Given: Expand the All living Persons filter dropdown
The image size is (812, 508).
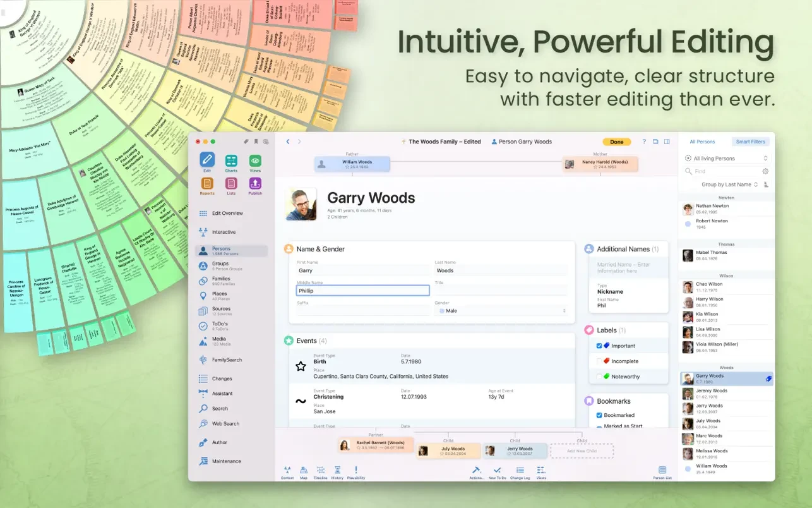Looking at the screenshot, I should click(728, 159).
